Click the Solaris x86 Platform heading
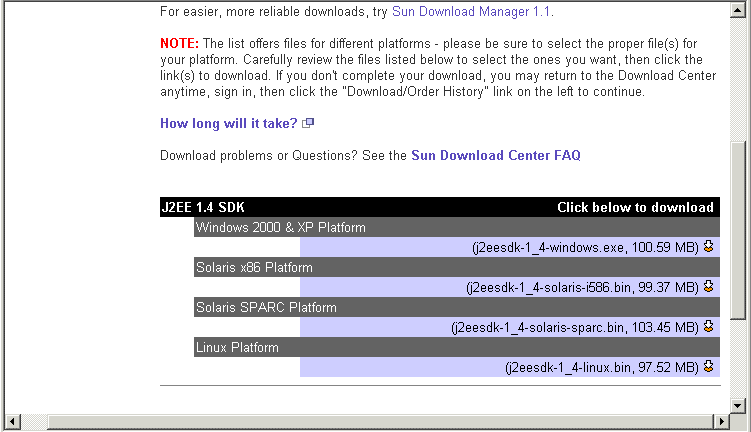751x432 pixels. pyautogui.click(x=254, y=267)
